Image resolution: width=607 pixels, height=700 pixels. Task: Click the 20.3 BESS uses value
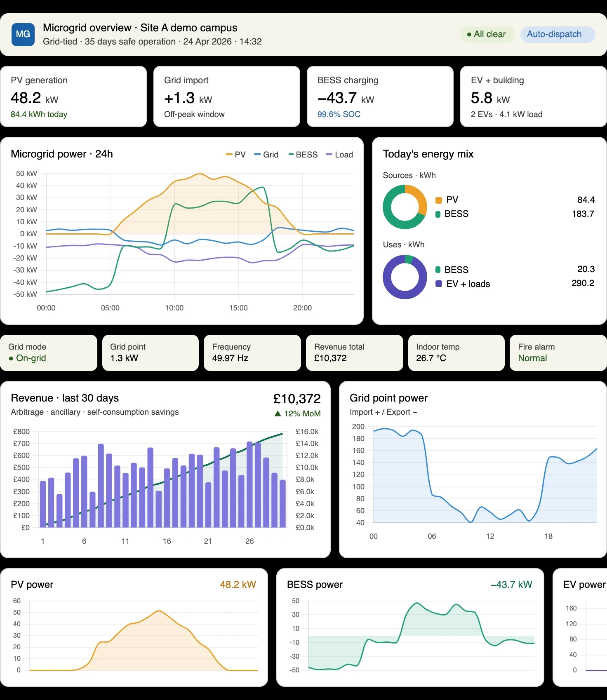coord(586,269)
